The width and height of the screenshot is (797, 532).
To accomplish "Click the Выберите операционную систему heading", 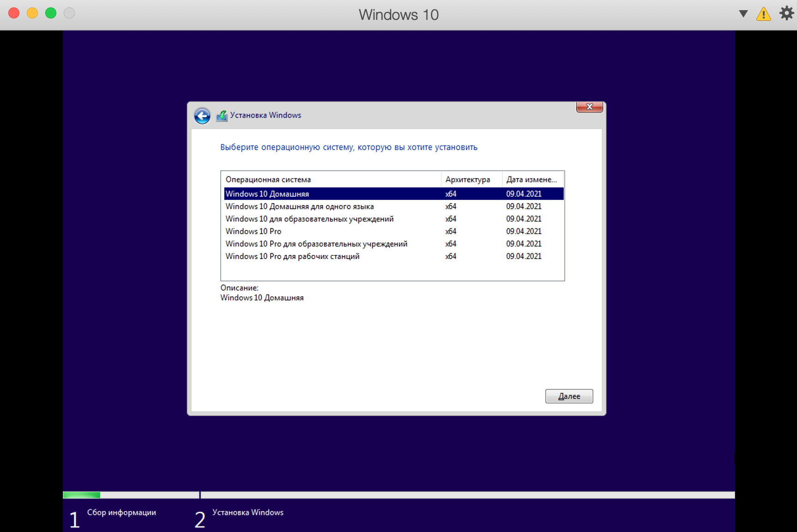I will coord(349,147).
